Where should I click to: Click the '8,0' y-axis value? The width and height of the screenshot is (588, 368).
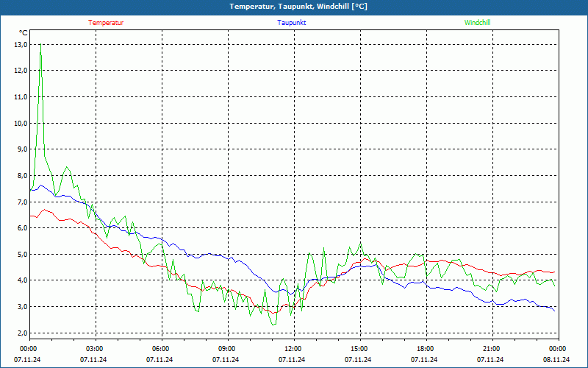[x=22, y=175]
